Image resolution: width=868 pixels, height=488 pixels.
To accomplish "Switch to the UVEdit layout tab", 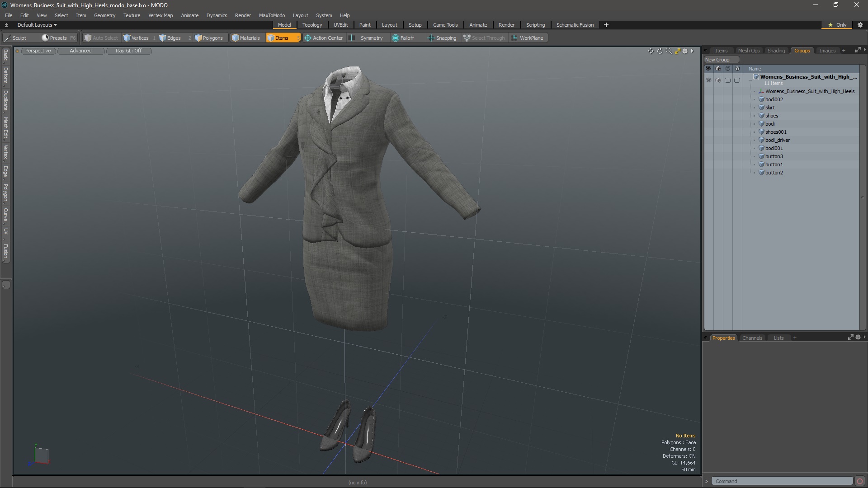I will pos(340,25).
